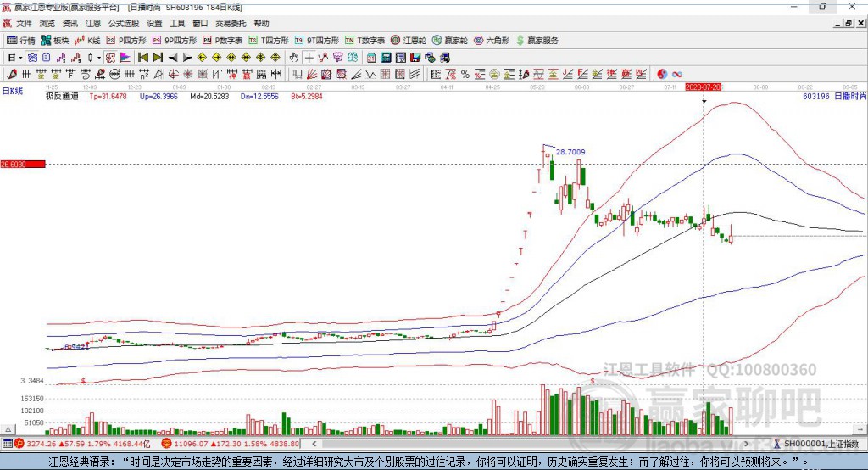The image size is (868, 470).
Task: Select the Gann fan lines tool
Action: 312,74
